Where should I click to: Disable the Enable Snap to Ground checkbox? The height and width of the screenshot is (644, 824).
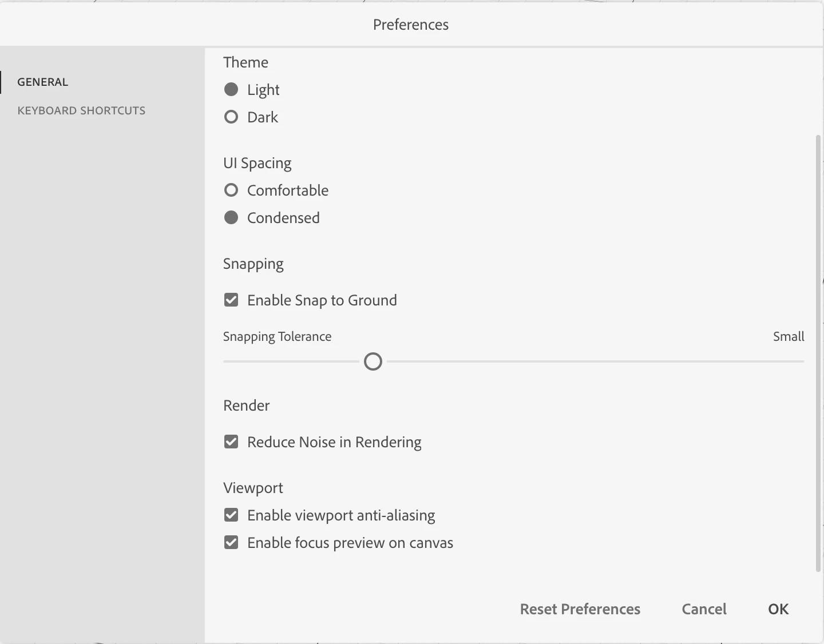[x=231, y=300]
